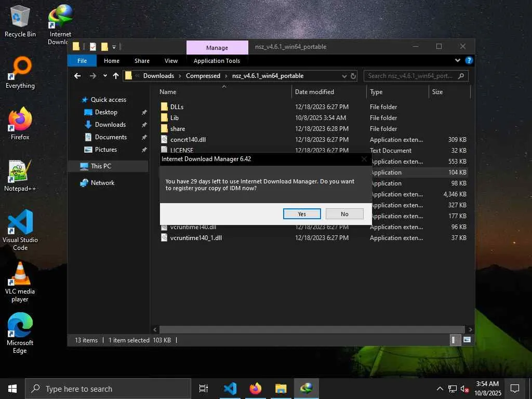Click Compressed in the address breadcrumb
The image size is (532, 399).
pos(203,76)
